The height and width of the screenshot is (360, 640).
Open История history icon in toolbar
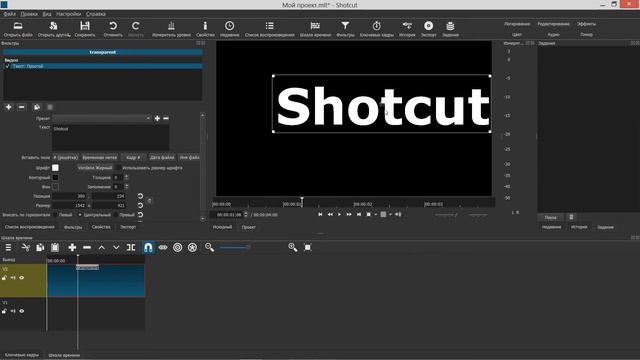point(407,26)
